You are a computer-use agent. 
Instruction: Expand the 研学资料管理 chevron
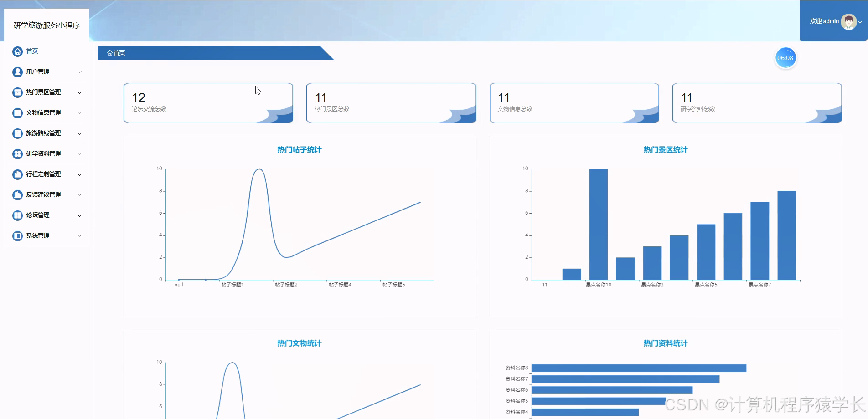point(79,154)
